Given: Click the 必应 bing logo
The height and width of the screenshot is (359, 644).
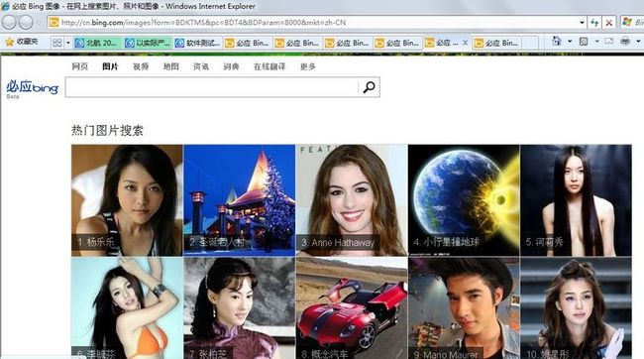Looking at the screenshot, I should [32, 88].
